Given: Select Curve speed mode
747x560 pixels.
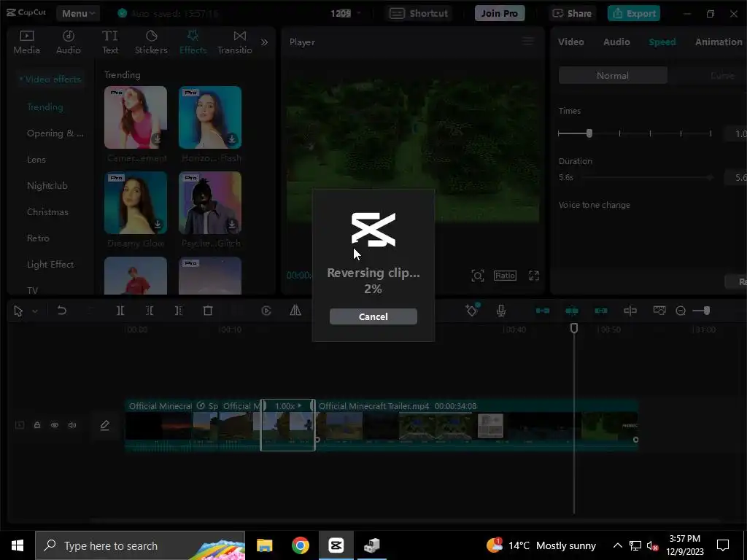Looking at the screenshot, I should point(721,75).
